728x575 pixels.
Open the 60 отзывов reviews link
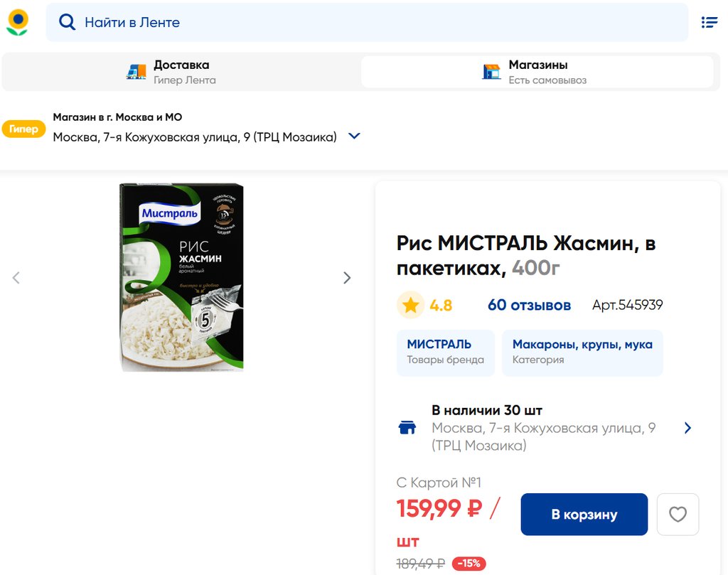(x=529, y=305)
